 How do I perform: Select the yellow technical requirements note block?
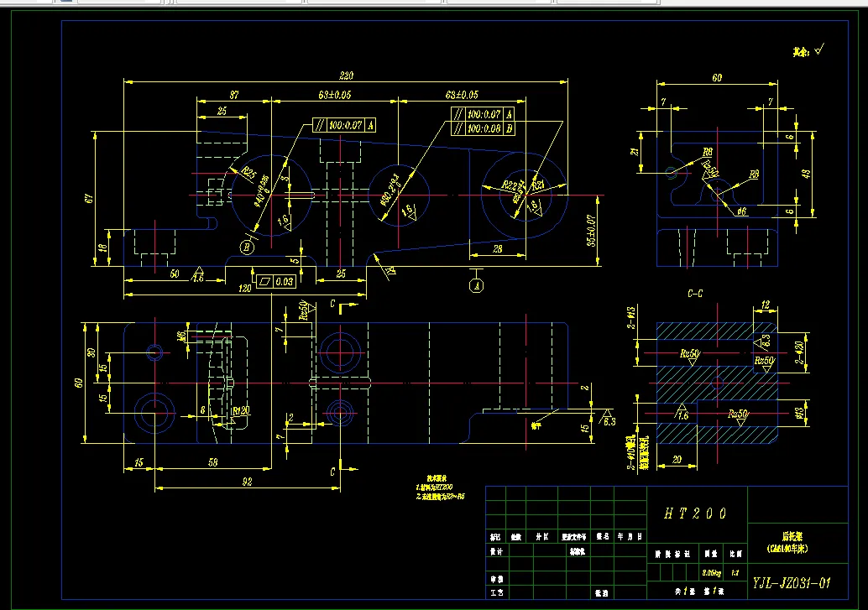[x=440, y=487]
